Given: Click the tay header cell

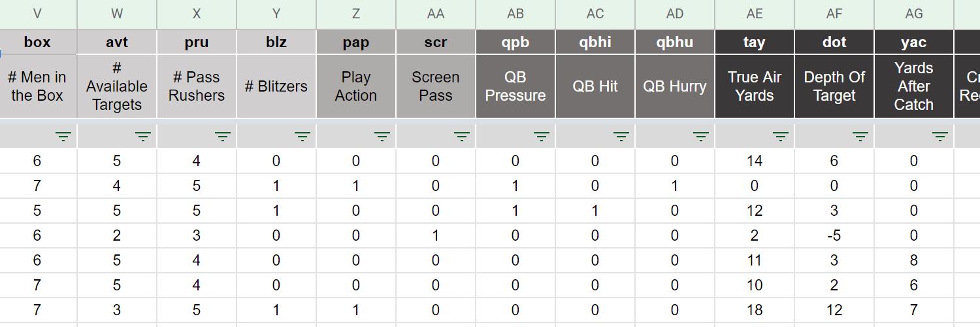Looking at the screenshot, I should [x=755, y=43].
